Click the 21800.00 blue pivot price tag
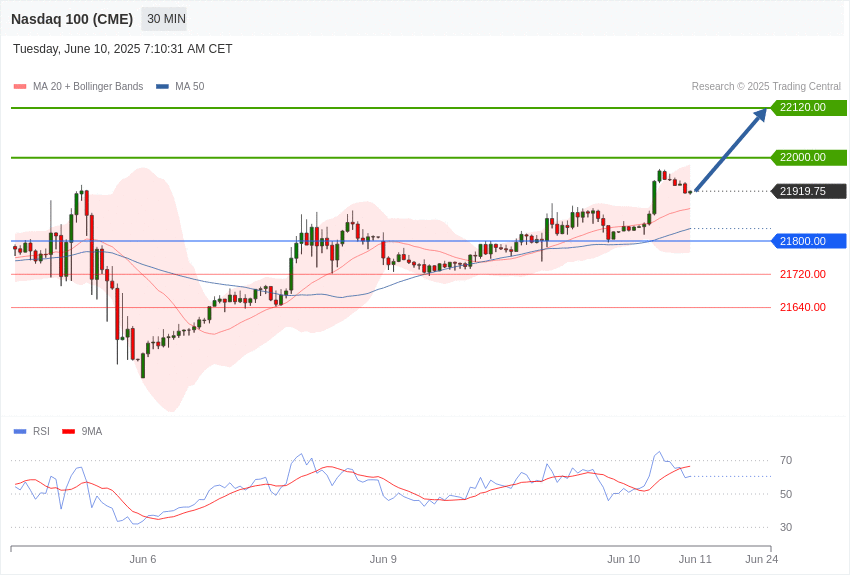 pos(809,241)
